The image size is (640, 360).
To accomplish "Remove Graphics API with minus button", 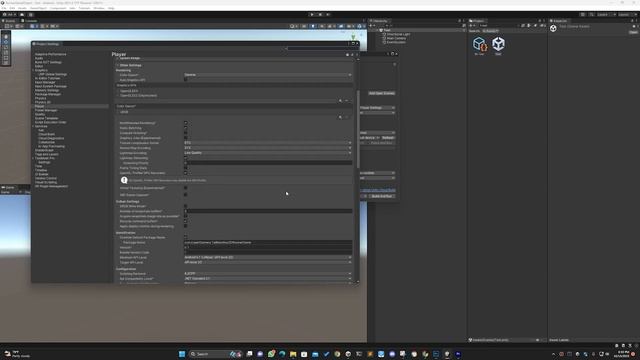I will [347, 101].
